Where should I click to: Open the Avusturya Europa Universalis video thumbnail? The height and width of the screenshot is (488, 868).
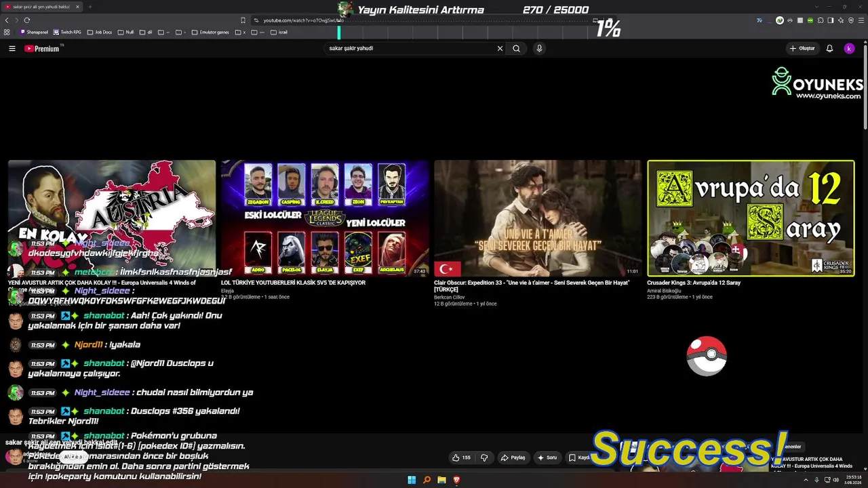[x=112, y=218]
